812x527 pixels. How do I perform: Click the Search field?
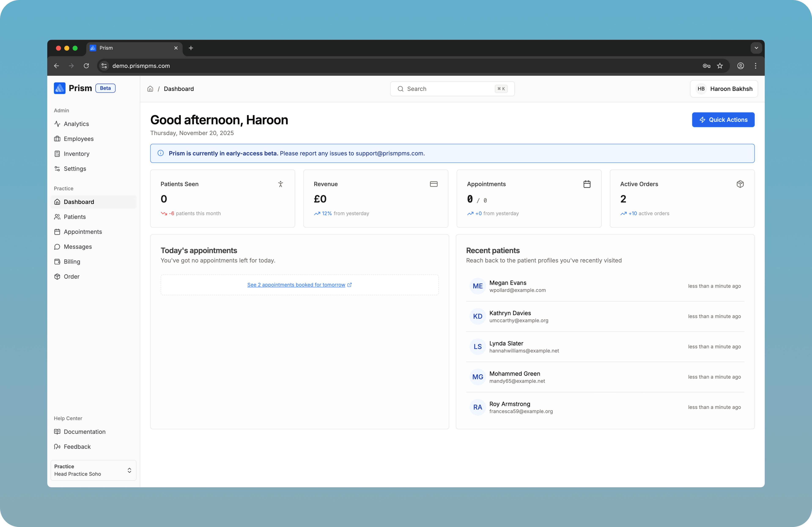pyautogui.click(x=452, y=89)
